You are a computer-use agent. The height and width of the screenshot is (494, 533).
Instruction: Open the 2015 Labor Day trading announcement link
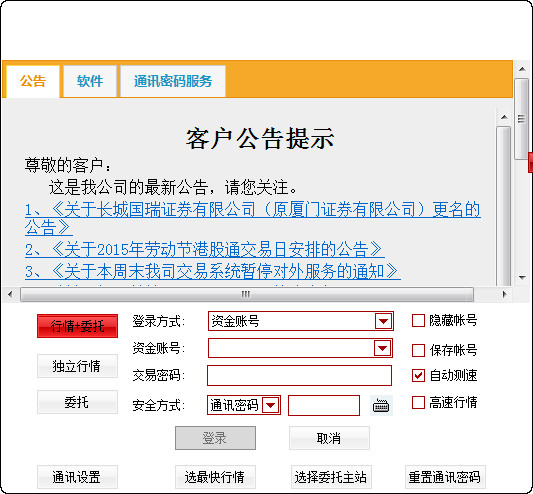pyautogui.click(x=204, y=250)
